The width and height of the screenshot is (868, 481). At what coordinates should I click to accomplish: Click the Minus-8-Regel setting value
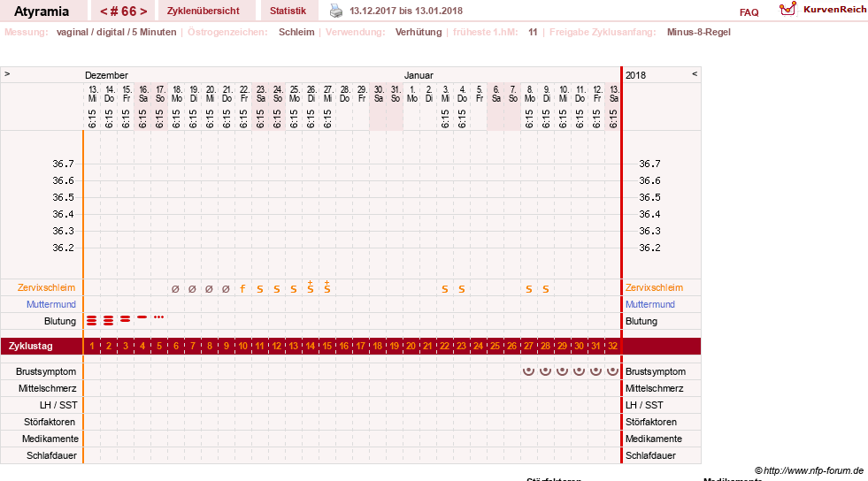(x=699, y=32)
